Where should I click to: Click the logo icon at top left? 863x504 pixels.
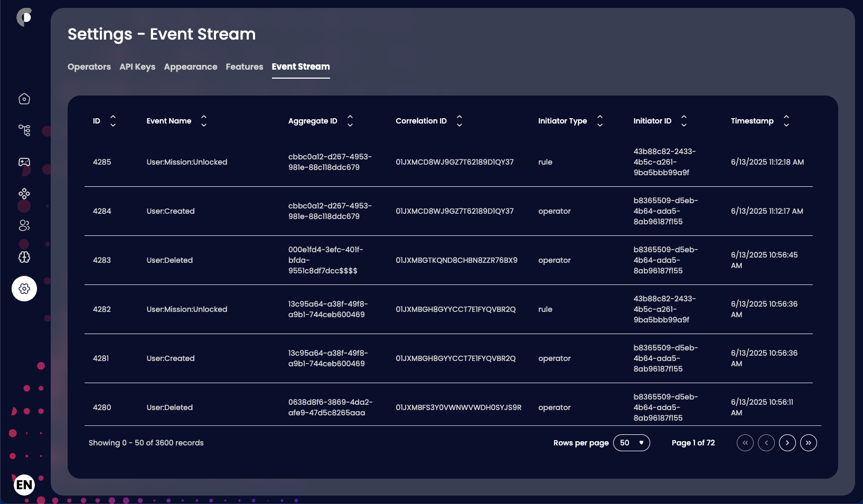click(x=24, y=17)
